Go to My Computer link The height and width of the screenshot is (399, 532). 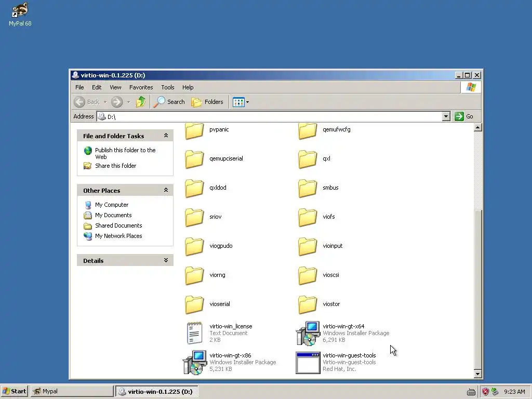pos(112,205)
